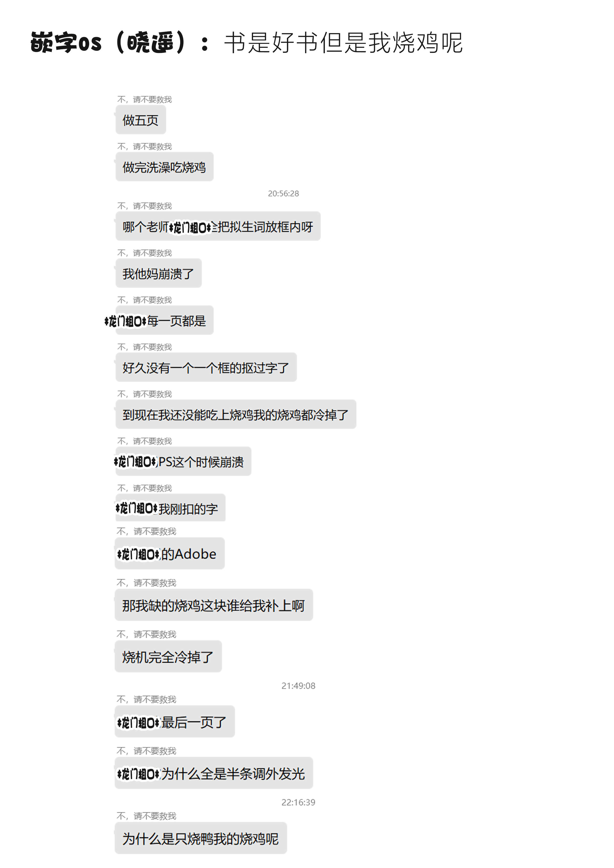Select the bubble ending with 我刚扣的字

(171, 508)
